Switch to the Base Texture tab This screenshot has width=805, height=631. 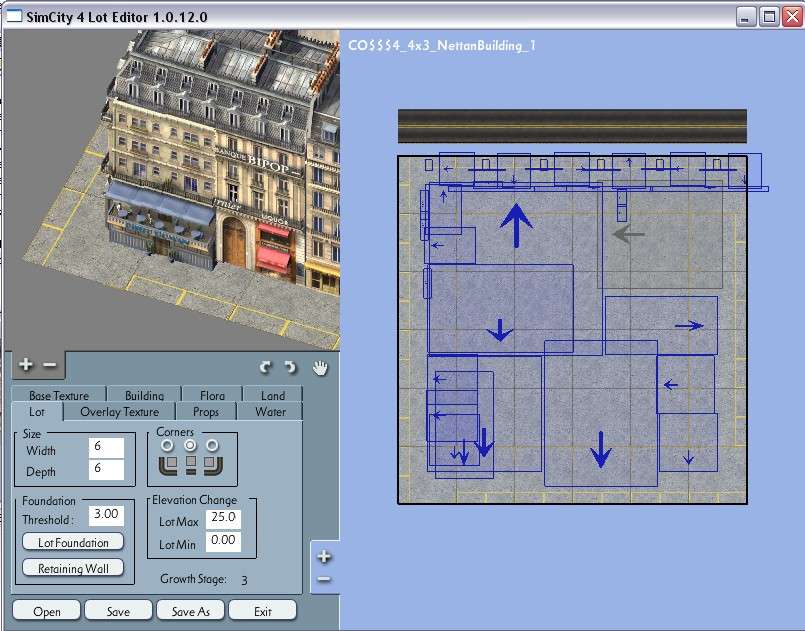tap(59, 394)
